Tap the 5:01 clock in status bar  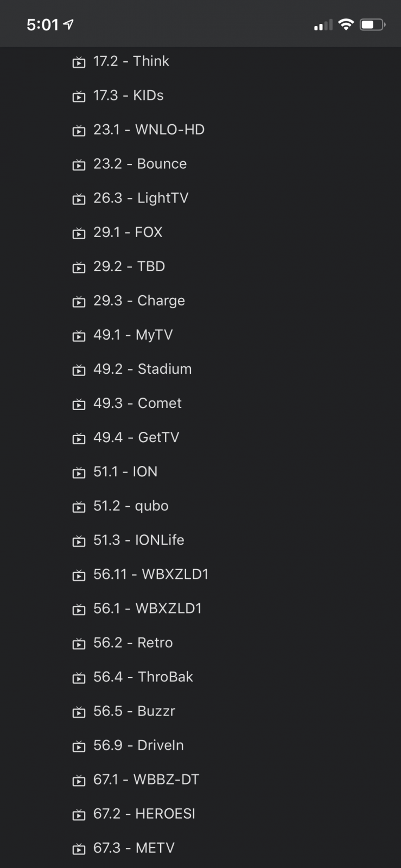coord(42,24)
